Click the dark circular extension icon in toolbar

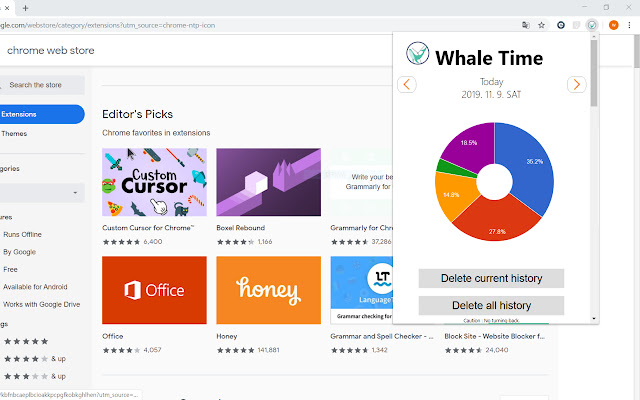[561, 25]
